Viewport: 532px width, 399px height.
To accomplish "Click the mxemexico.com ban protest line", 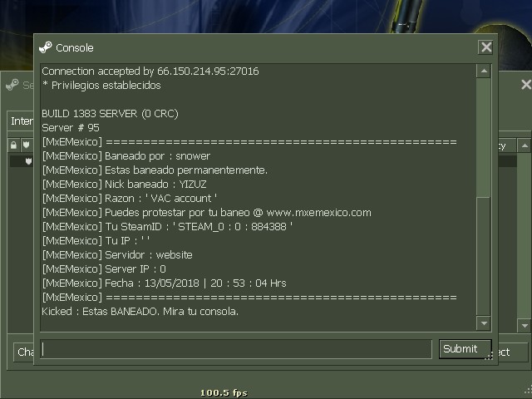I will [207, 213].
